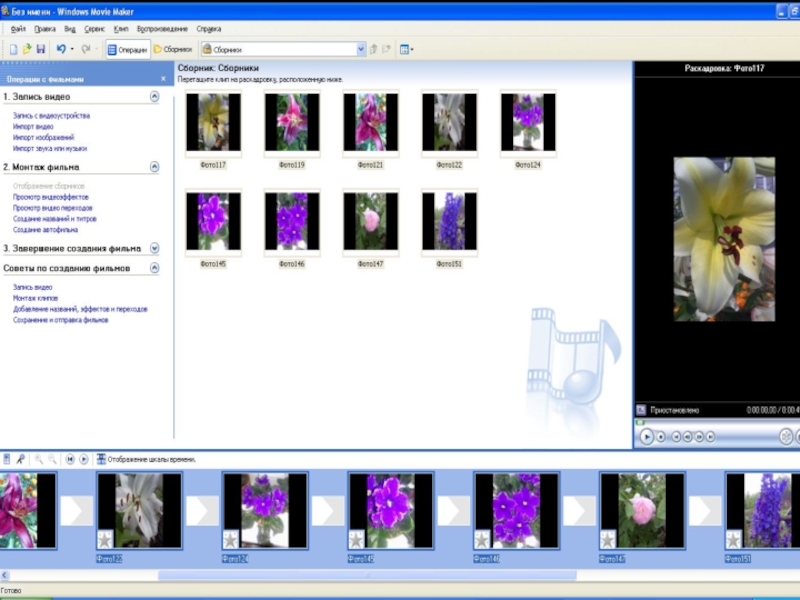Click the Open project folder icon
Screen dimensions: 800x600
(x=27, y=49)
